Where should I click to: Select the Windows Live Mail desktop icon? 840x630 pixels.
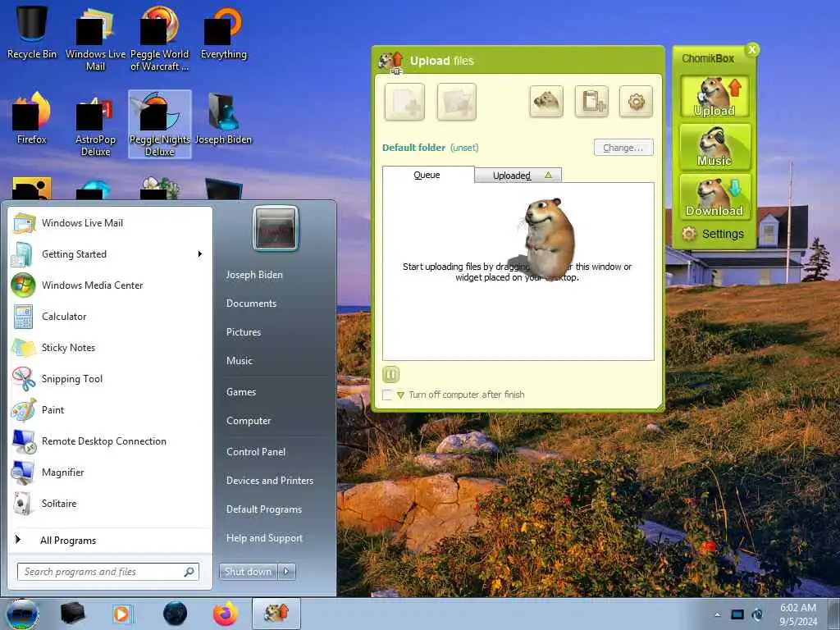[x=95, y=38]
